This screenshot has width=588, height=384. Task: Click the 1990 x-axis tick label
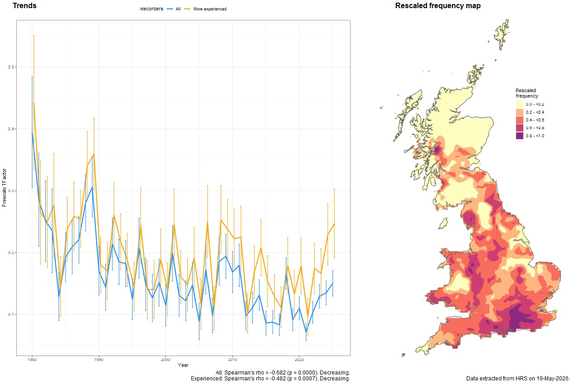point(99,360)
